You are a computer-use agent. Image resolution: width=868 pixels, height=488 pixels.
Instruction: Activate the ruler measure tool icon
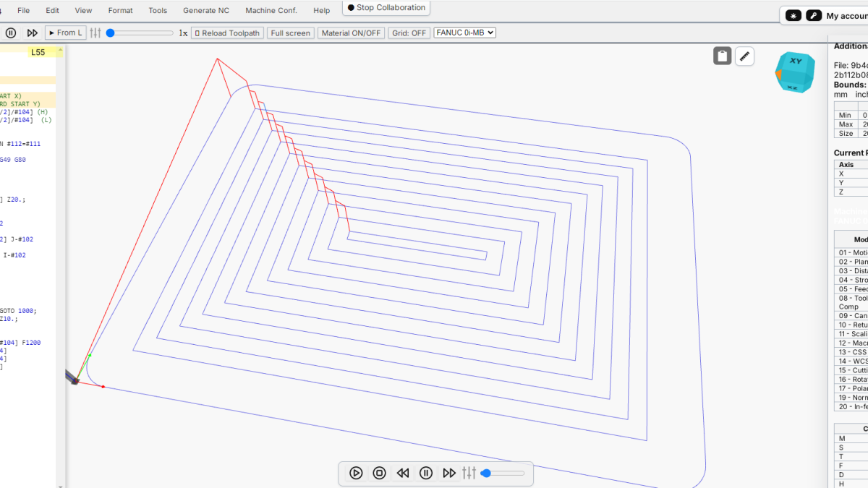click(x=745, y=56)
